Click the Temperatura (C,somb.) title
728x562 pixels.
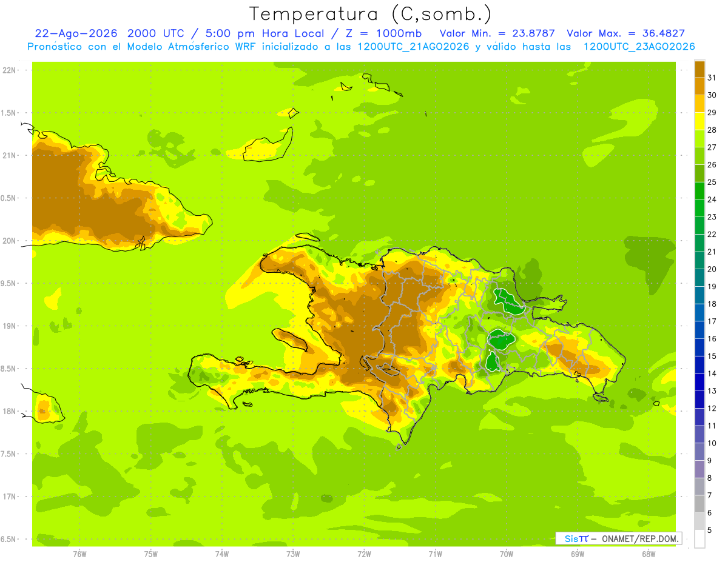point(371,13)
